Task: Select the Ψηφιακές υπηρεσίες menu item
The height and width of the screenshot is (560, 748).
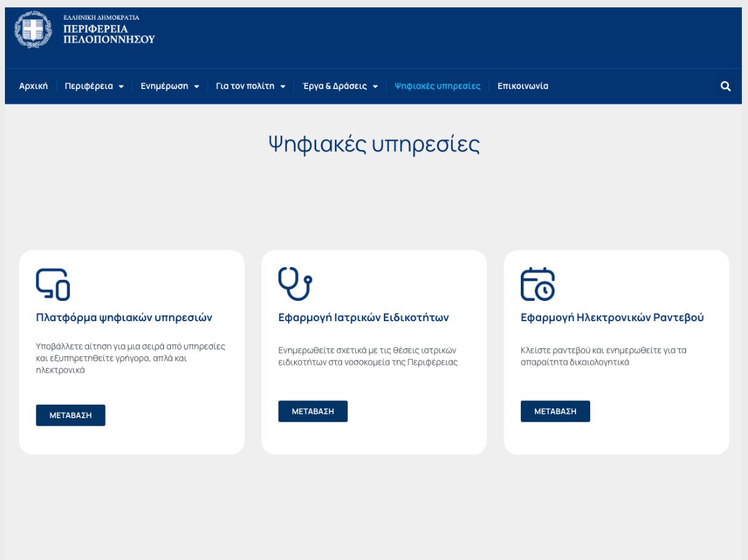Action: click(437, 87)
